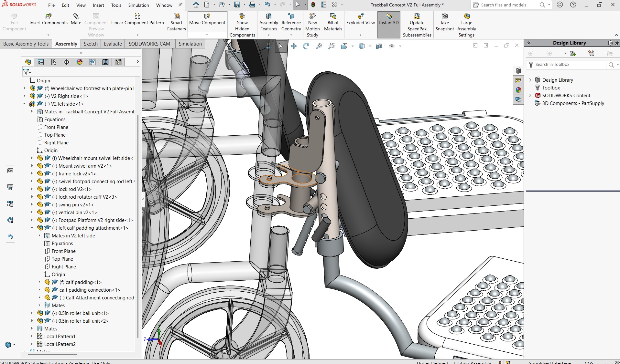Image resolution: width=620 pixels, height=364 pixels.
Task: Open the Tools menu
Action: coord(116,5)
